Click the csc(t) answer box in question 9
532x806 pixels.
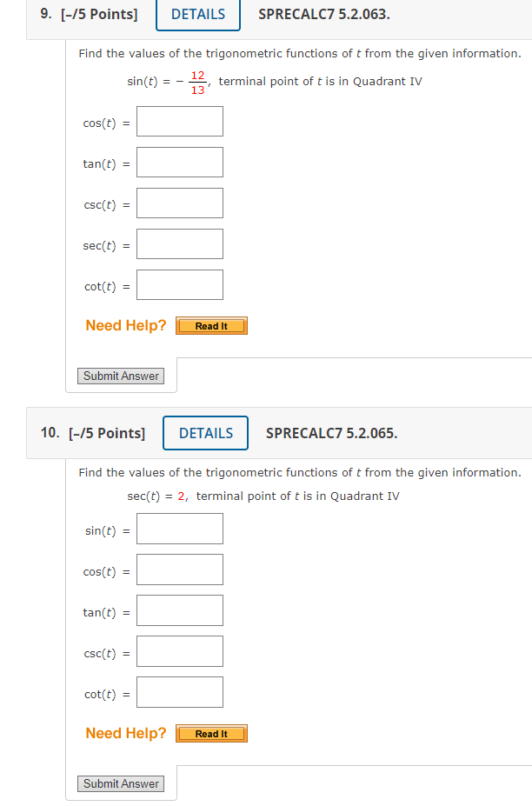pyautogui.click(x=179, y=203)
